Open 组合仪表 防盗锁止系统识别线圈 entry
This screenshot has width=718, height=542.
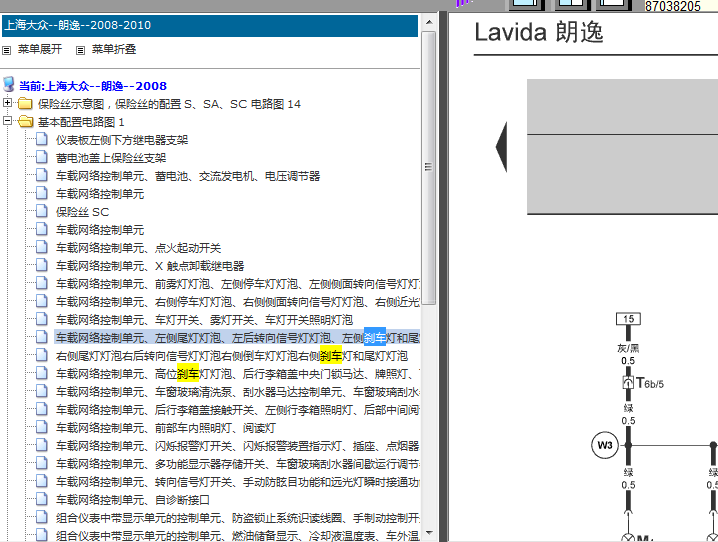(238, 518)
